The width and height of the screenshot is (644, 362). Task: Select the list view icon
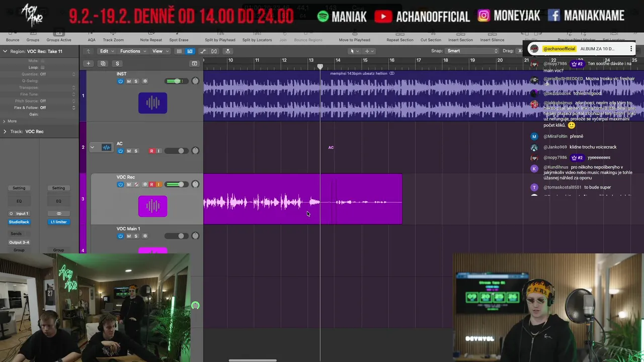coord(190,51)
